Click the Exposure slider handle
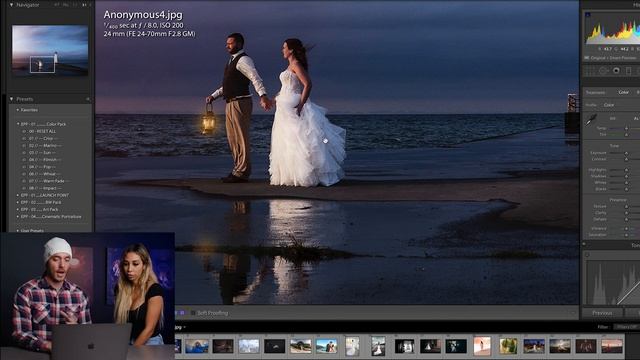640x360 pixels. pyautogui.click(x=627, y=153)
